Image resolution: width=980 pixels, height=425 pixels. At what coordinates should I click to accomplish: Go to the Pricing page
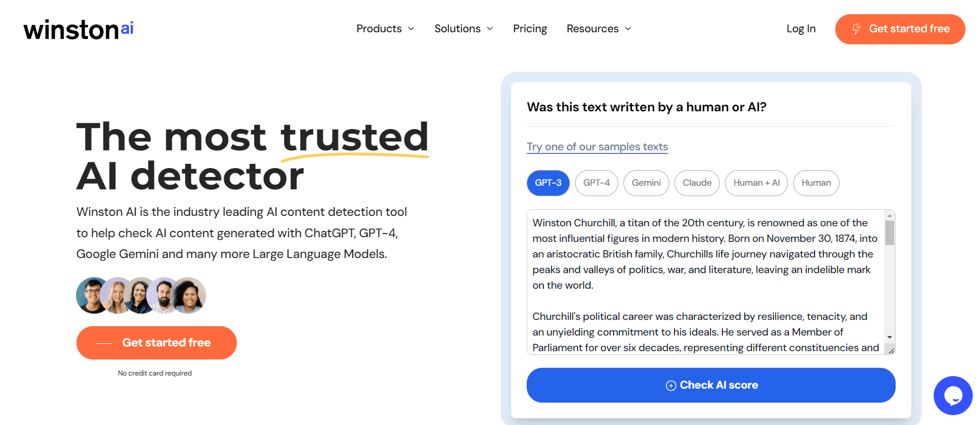click(530, 29)
